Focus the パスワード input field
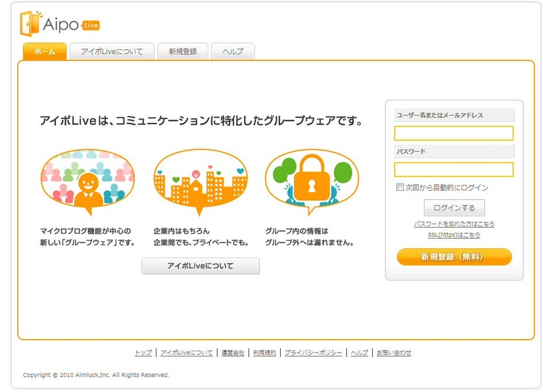 [x=454, y=170]
